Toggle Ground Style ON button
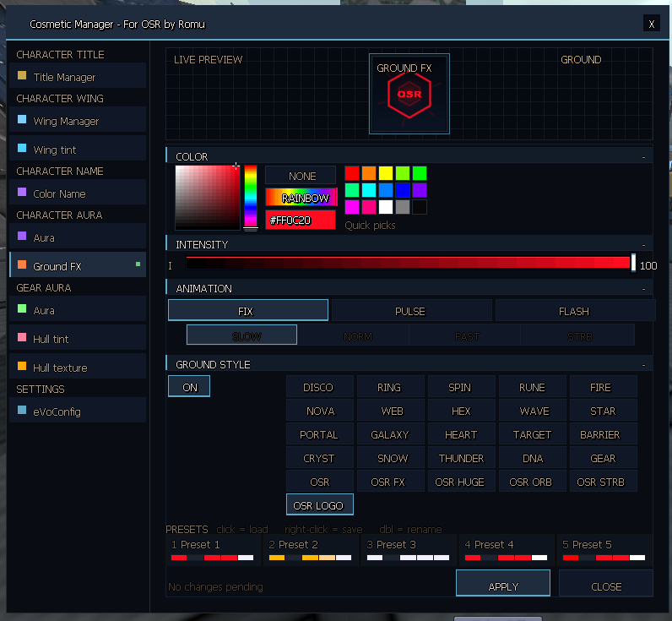This screenshot has height=621, width=672. pos(189,386)
